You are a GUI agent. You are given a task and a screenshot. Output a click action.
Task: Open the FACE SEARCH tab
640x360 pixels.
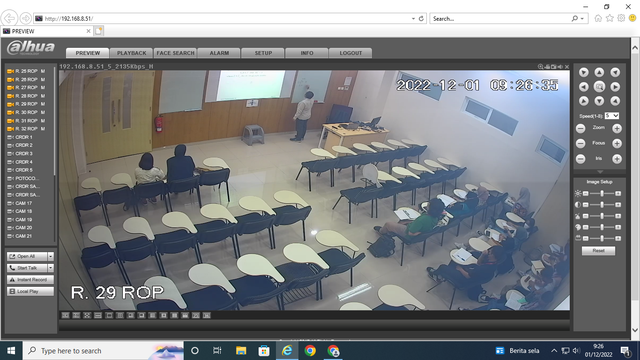pos(176,53)
